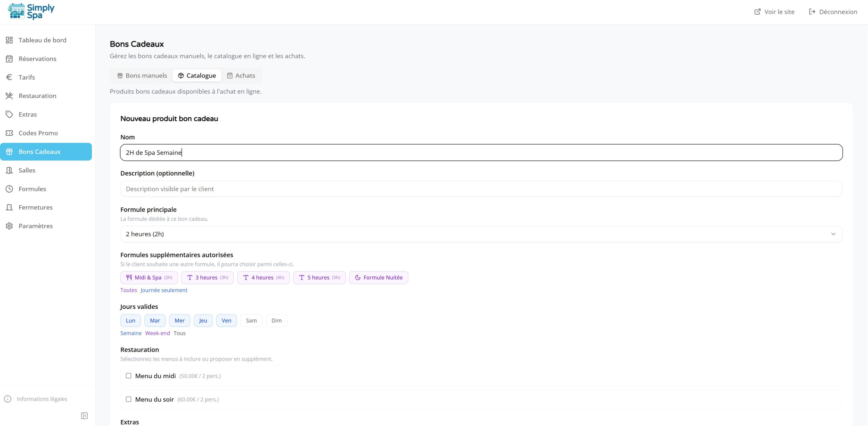Screen dimensions: 868x426
Task: Check the Menu du midi checkbox
Action: (x=128, y=376)
